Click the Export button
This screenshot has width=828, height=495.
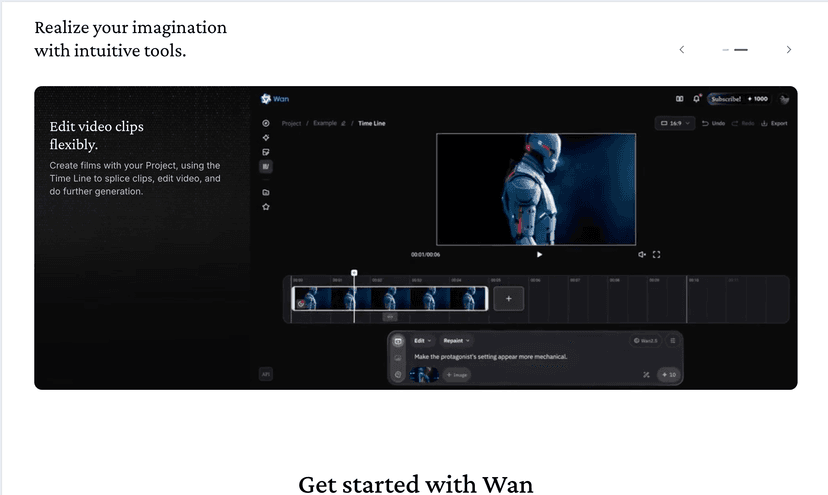point(774,123)
